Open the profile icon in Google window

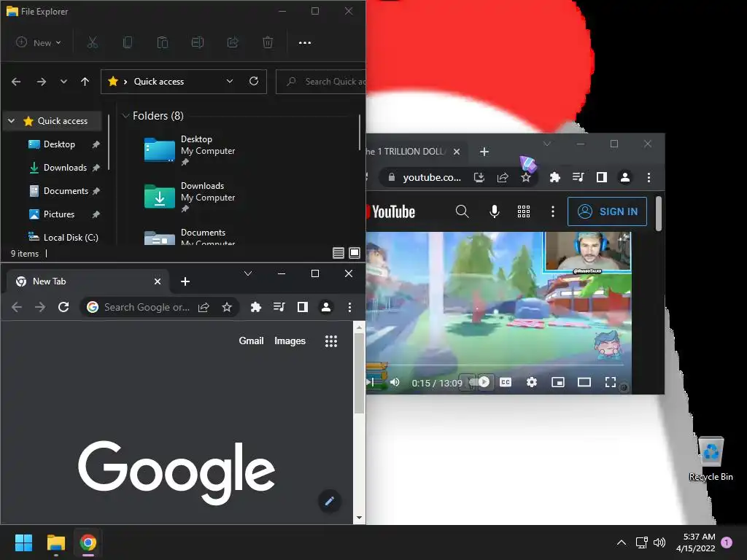[x=326, y=307]
